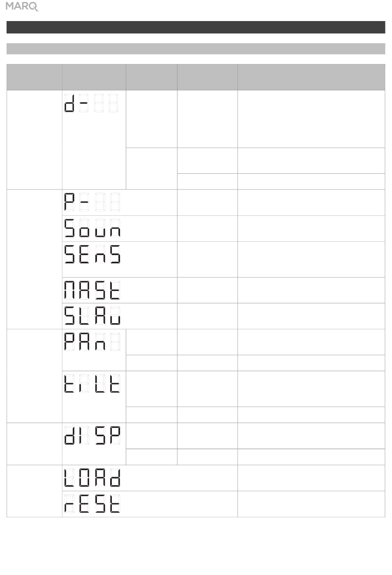Select the 'MASt' master display graphic

point(92,290)
